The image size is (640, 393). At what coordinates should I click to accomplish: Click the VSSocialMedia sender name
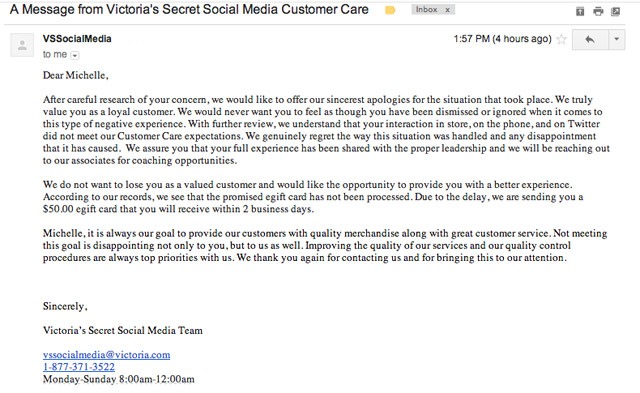[77, 39]
